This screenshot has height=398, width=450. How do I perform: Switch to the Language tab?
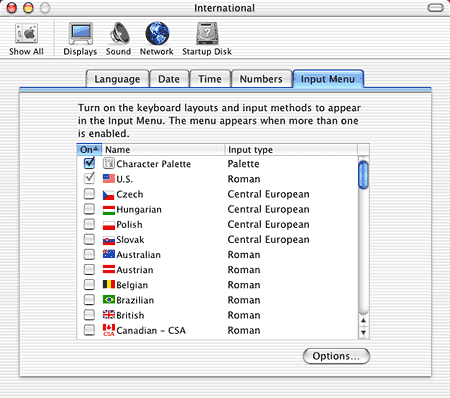tap(117, 79)
